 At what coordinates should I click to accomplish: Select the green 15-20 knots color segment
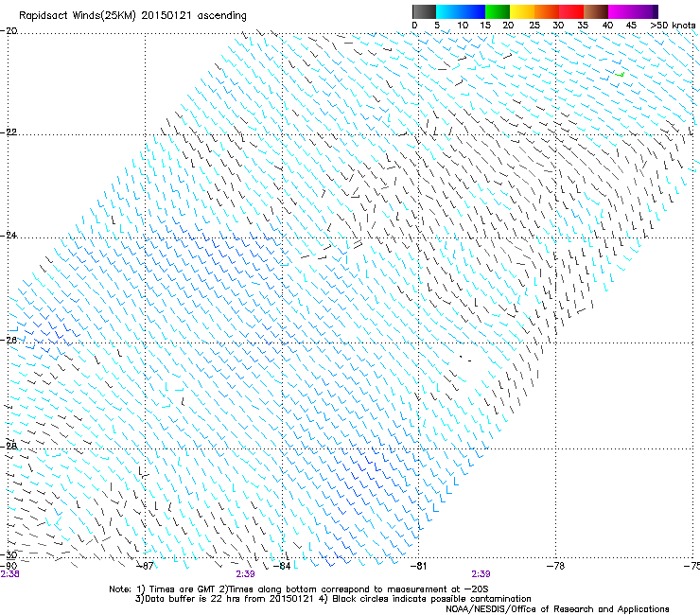497,11
